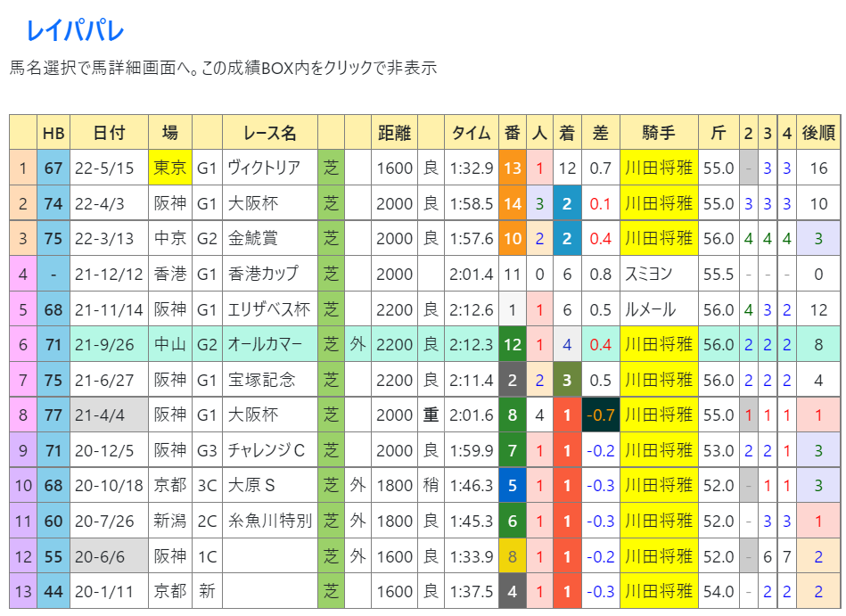This screenshot has width=846, height=616.
Task: Click the weight 55.5 cell
Action: point(719,274)
